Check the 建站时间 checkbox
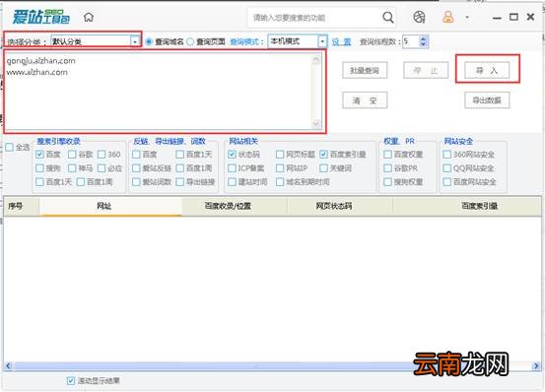This screenshot has height=392, width=545. 232,181
